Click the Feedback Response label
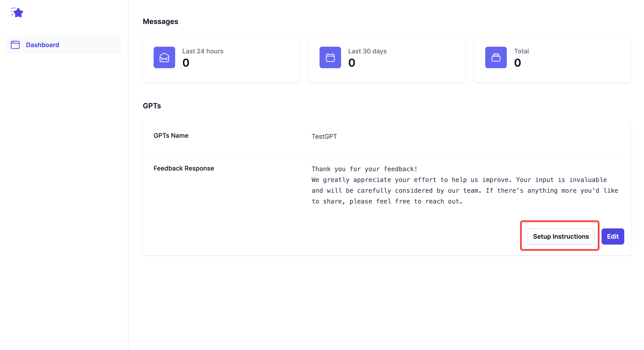This screenshot has width=644, height=350. (x=183, y=168)
